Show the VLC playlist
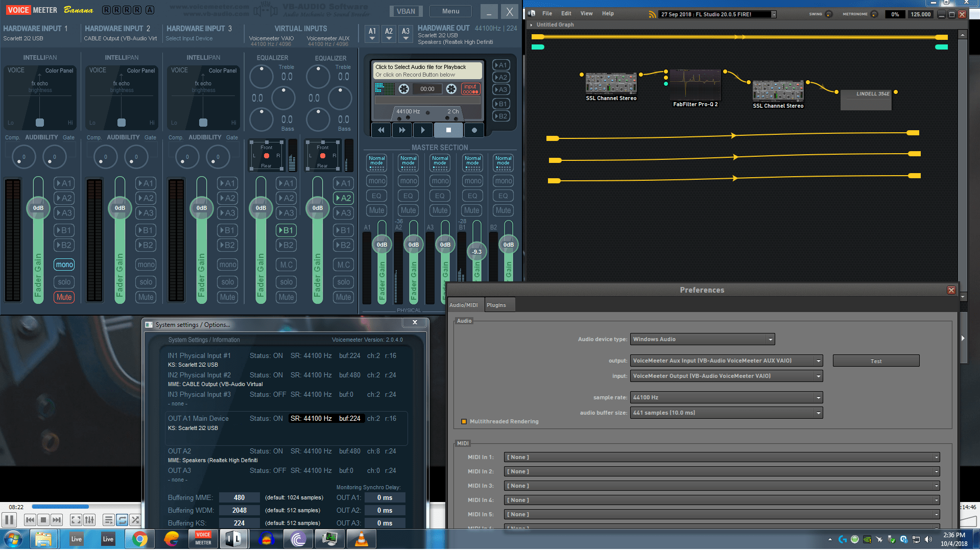The height and width of the screenshot is (550, 980). 108,520
